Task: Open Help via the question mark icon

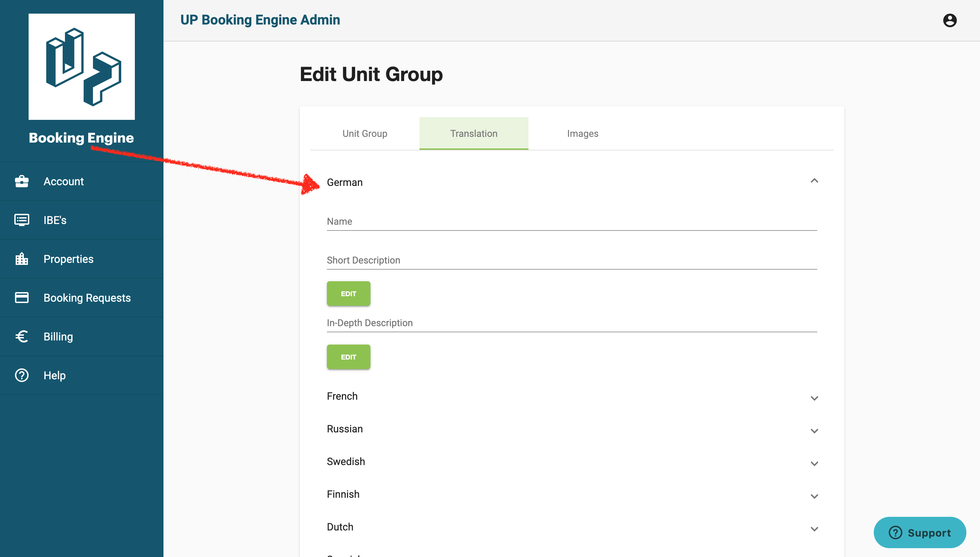Action: coord(22,375)
